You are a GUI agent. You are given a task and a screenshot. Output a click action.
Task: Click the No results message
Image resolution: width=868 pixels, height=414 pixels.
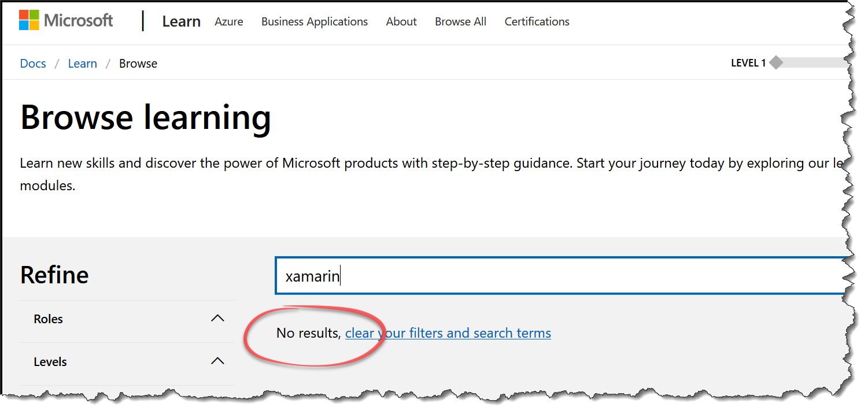308,333
